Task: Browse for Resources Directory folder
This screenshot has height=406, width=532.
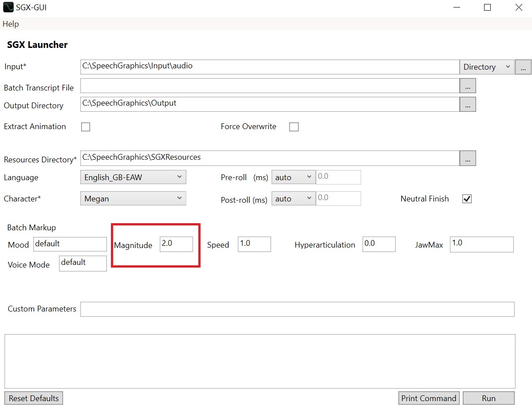Action: [x=468, y=158]
